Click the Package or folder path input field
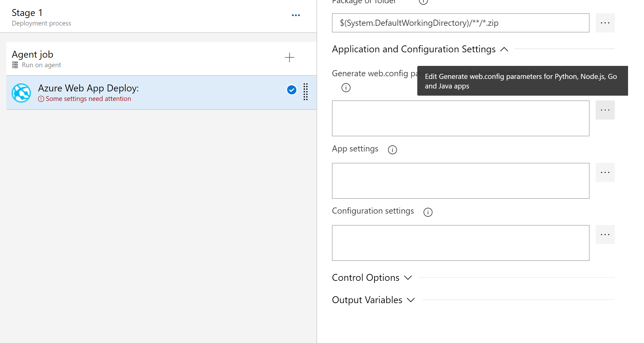This screenshot has width=644, height=343. point(461,23)
